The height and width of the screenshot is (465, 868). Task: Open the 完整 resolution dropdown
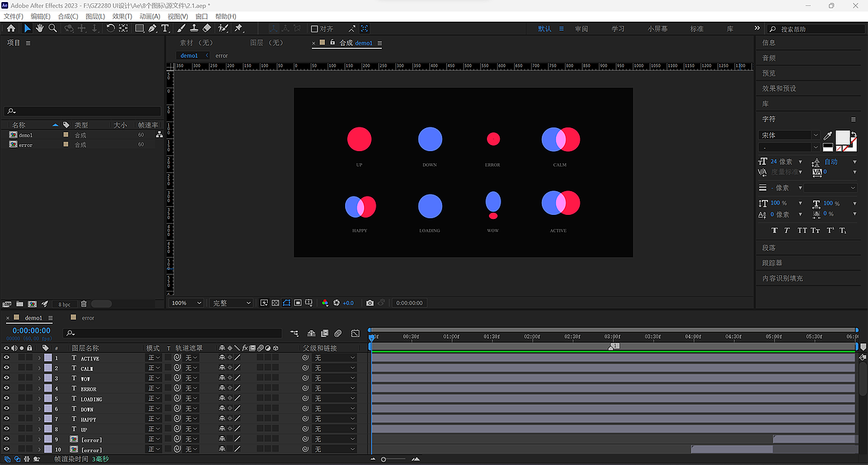click(231, 303)
